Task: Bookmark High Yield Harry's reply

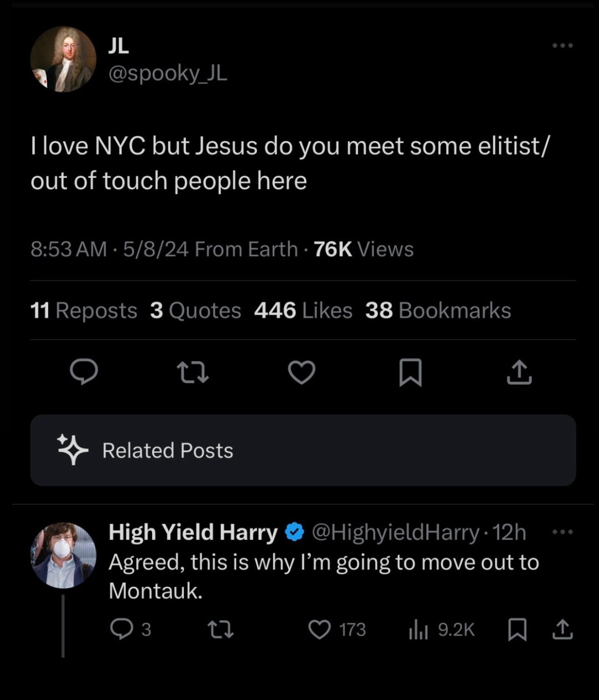Action: click(x=517, y=630)
